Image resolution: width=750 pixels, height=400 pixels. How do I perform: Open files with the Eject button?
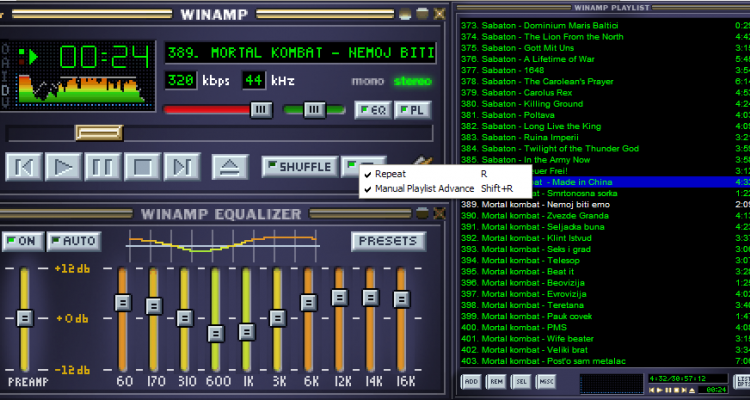[230, 167]
